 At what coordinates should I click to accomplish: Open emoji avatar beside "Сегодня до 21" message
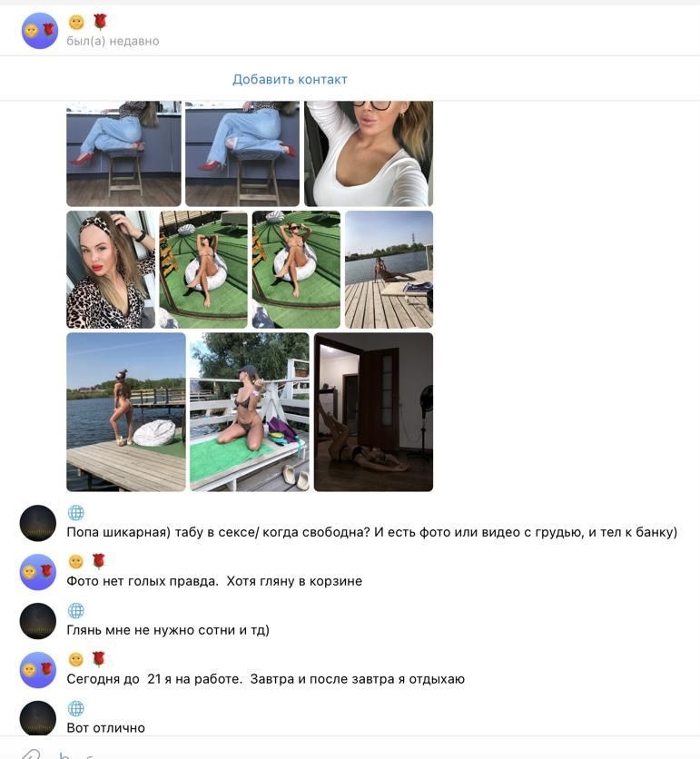click(x=38, y=670)
